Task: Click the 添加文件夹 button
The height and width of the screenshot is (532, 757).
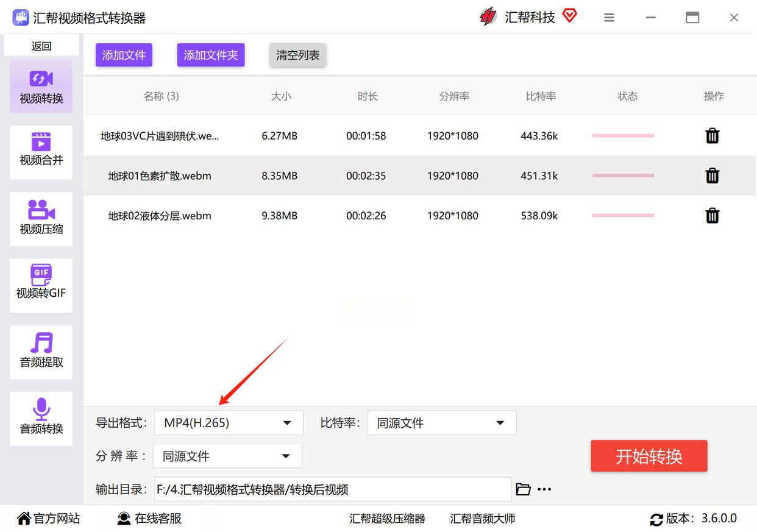Action: (x=211, y=55)
